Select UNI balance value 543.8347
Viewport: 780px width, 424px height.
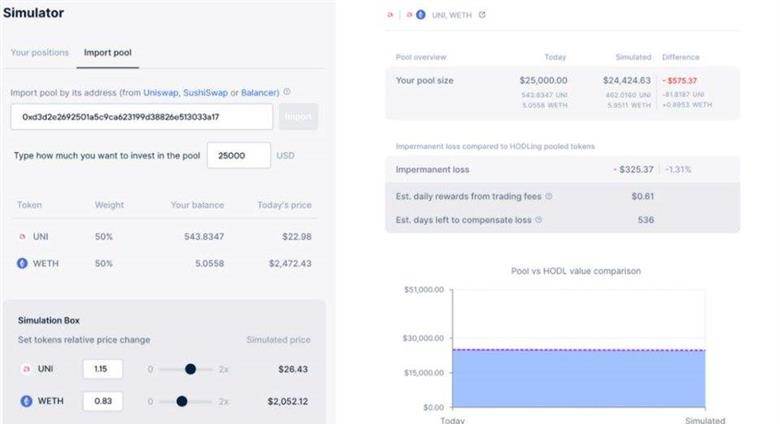tap(204, 236)
